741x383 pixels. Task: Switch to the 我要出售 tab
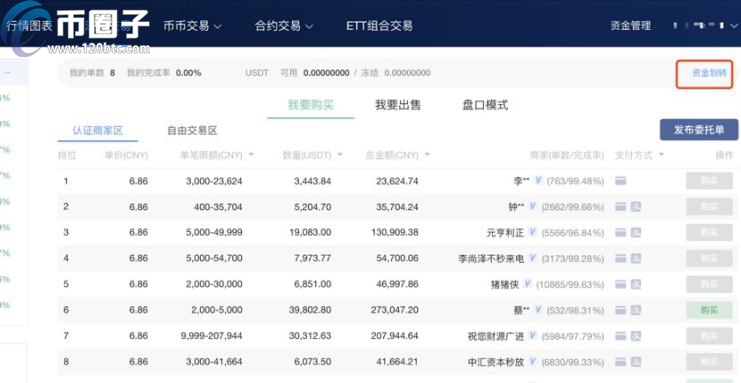click(x=398, y=104)
